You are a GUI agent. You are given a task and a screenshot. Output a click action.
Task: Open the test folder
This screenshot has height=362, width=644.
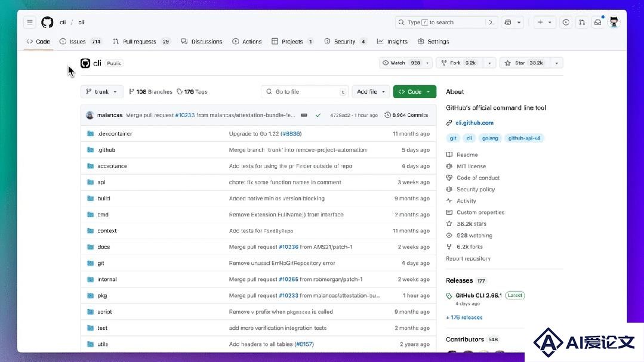102,328
